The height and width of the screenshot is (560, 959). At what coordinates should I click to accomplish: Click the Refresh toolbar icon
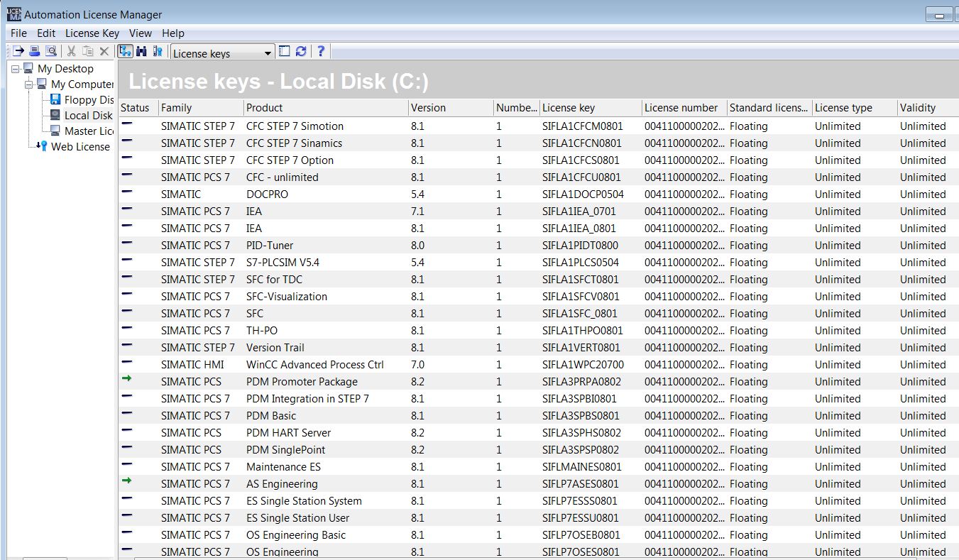[x=301, y=51]
